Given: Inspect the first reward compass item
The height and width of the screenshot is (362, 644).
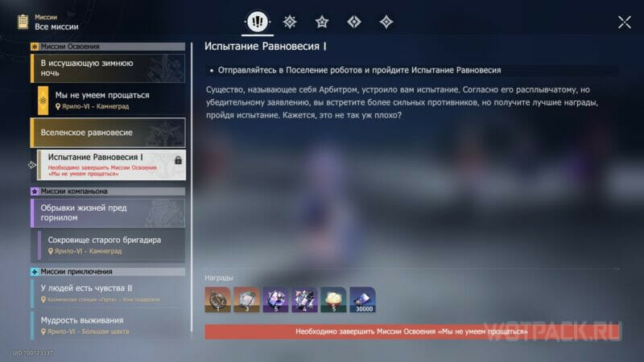Looking at the screenshot, I should point(217,299).
